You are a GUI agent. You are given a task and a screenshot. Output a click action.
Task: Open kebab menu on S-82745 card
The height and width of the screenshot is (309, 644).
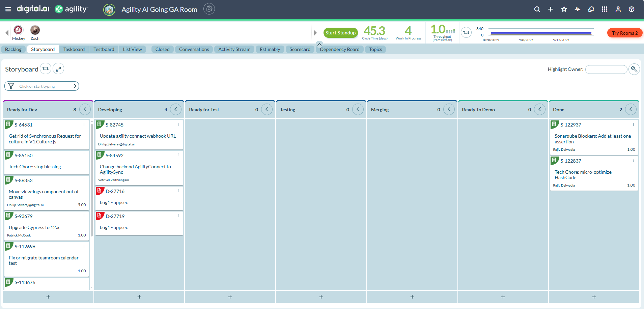[178, 124]
